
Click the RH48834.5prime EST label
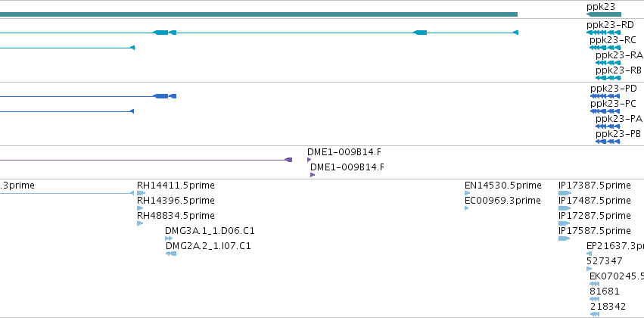pos(176,216)
